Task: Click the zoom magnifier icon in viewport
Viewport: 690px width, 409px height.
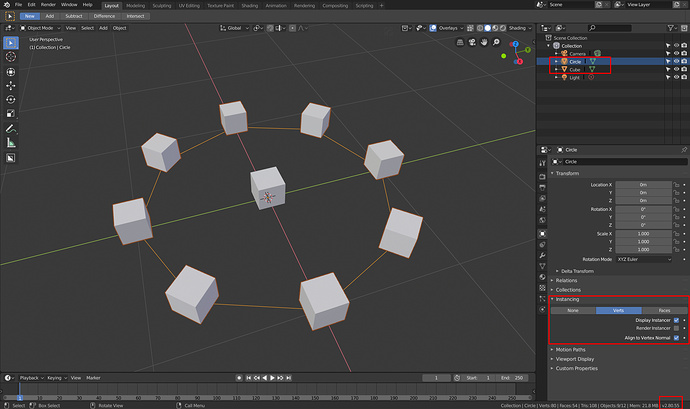Action: tap(496, 42)
